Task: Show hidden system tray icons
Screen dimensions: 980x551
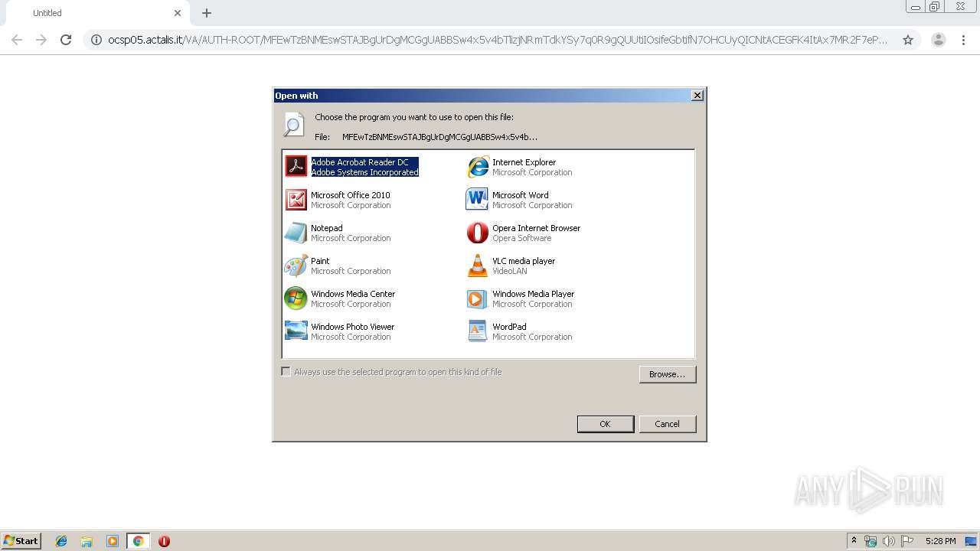Action: coord(854,540)
